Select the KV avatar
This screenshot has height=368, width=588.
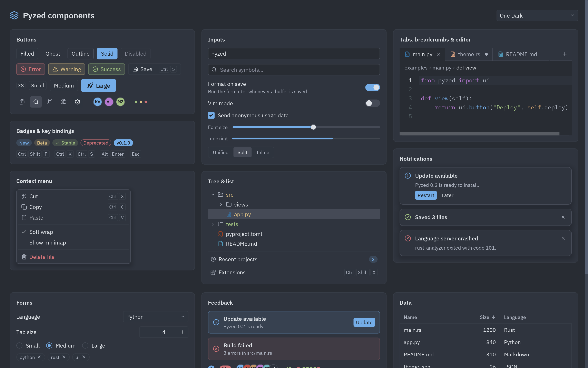coord(97,102)
